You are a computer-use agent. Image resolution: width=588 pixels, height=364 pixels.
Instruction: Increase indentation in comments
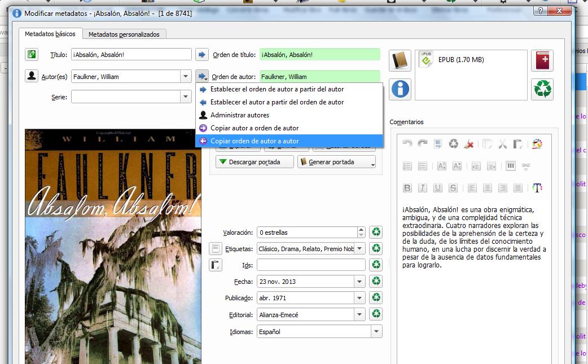point(492,166)
